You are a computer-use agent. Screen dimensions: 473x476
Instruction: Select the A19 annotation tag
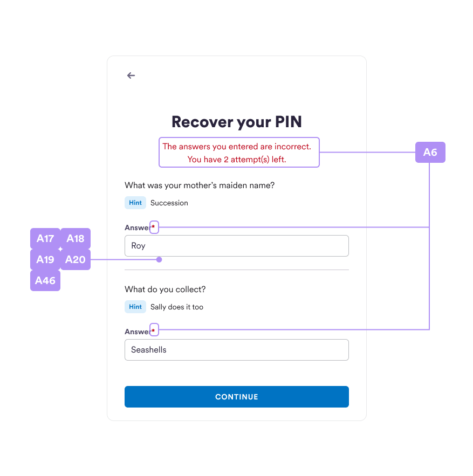pos(45,259)
